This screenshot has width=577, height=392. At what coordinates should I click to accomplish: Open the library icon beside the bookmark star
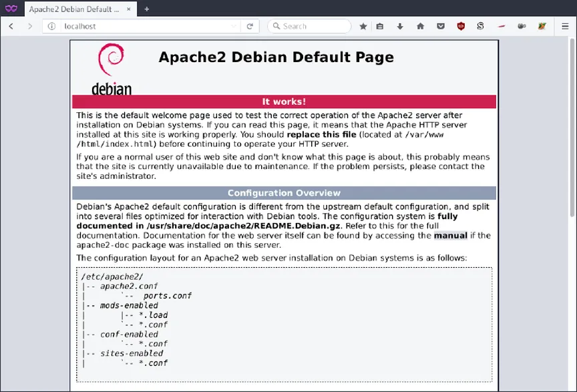click(380, 26)
